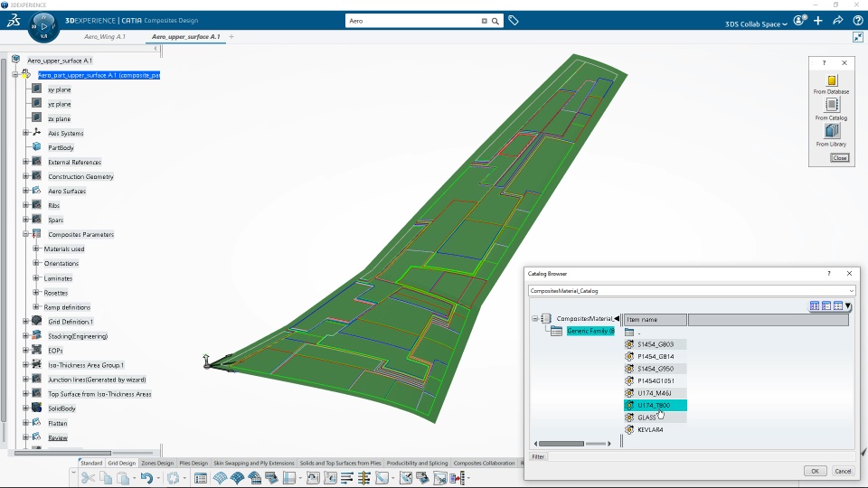The width and height of the screenshot is (868, 488).
Task: Select the KEVLAR4 material item
Action: click(x=650, y=429)
